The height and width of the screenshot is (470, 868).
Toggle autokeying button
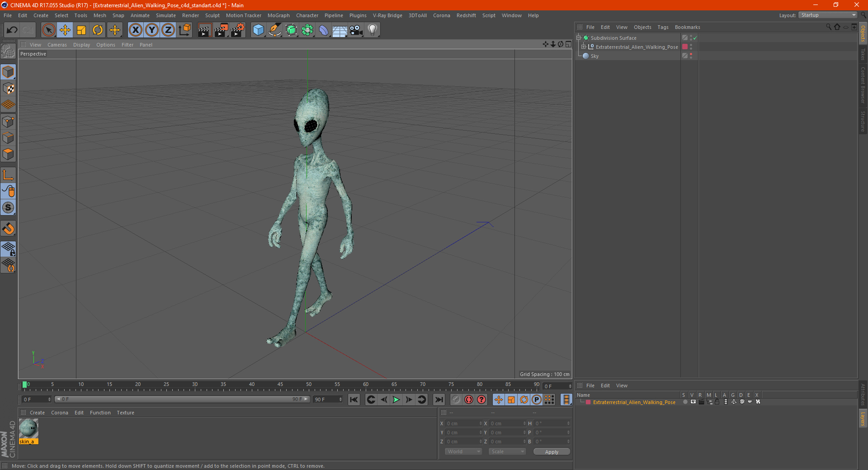coord(469,399)
